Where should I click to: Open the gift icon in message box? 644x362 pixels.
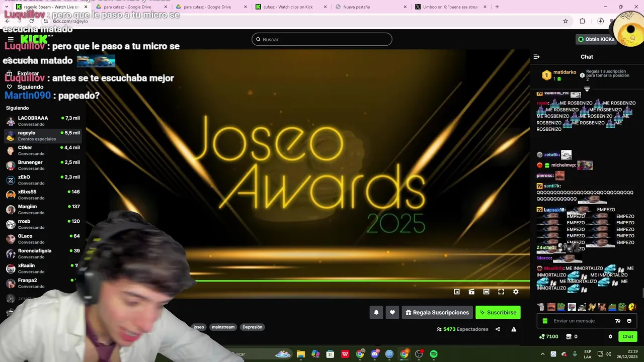pyautogui.click(x=545, y=321)
